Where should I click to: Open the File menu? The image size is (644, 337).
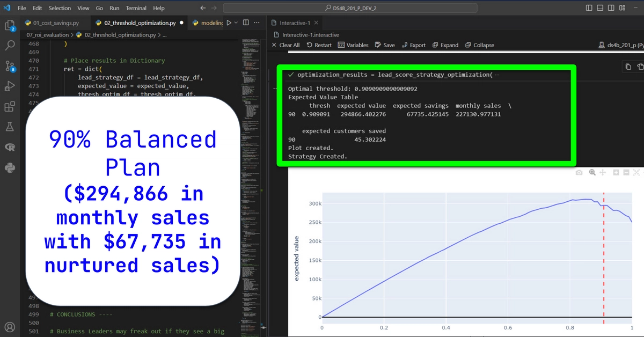point(22,8)
